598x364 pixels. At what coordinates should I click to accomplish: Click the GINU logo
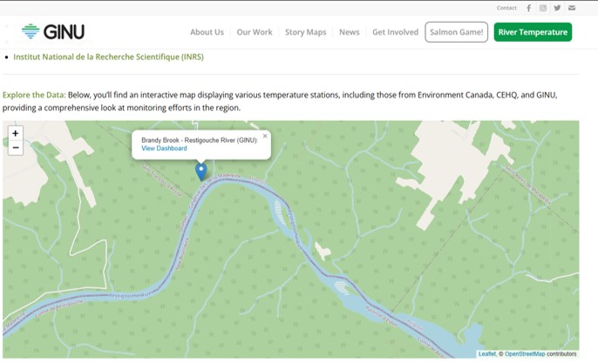53,31
